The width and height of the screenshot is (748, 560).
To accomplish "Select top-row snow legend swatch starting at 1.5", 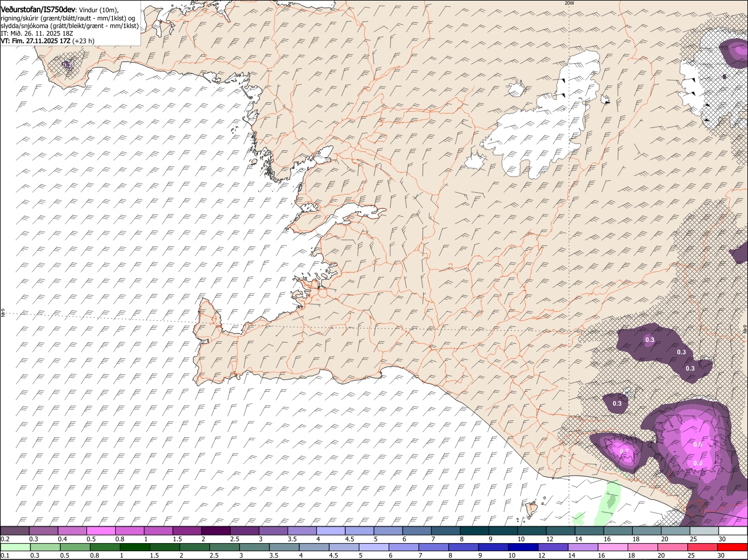I will 187,531.
